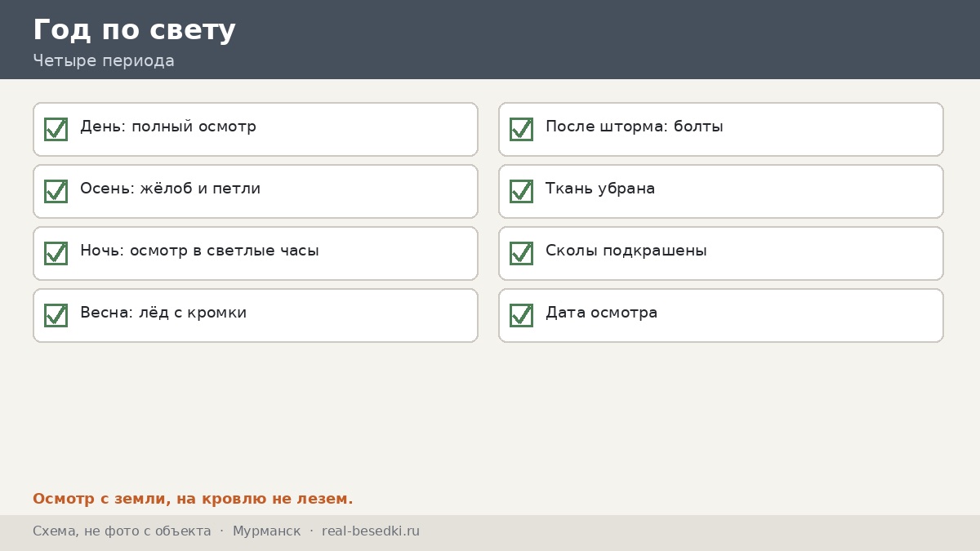The width and height of the screenshot is (980, 551).
Task: Select the 'Весна: лёд с кромки' text
Action: pos(163,313)
